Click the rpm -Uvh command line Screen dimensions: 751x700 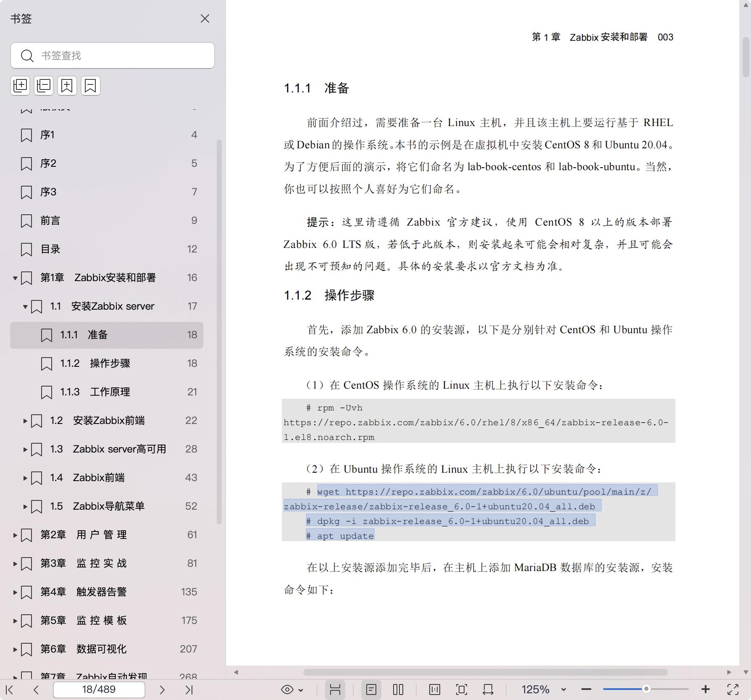tap(334, 408)
